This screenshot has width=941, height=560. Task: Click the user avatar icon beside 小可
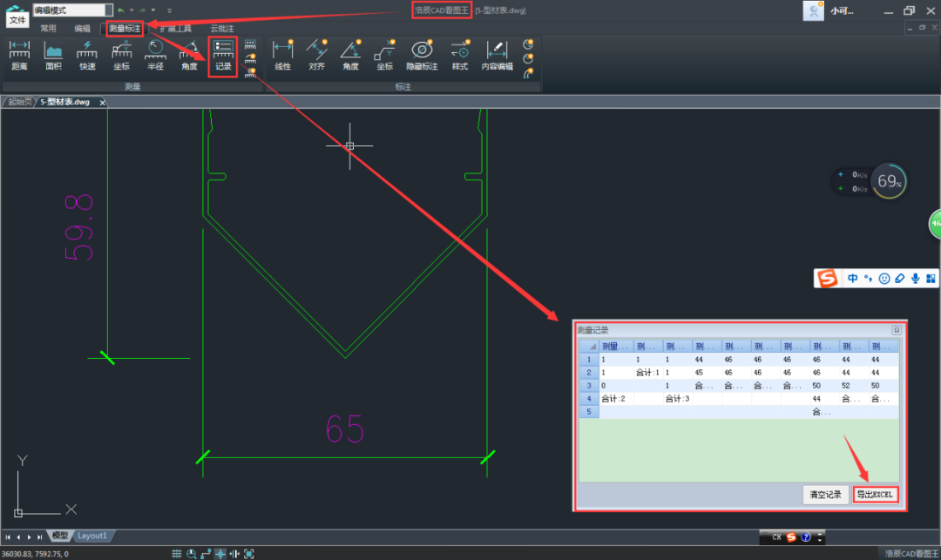pyautogui.click(x=813, y=10)
